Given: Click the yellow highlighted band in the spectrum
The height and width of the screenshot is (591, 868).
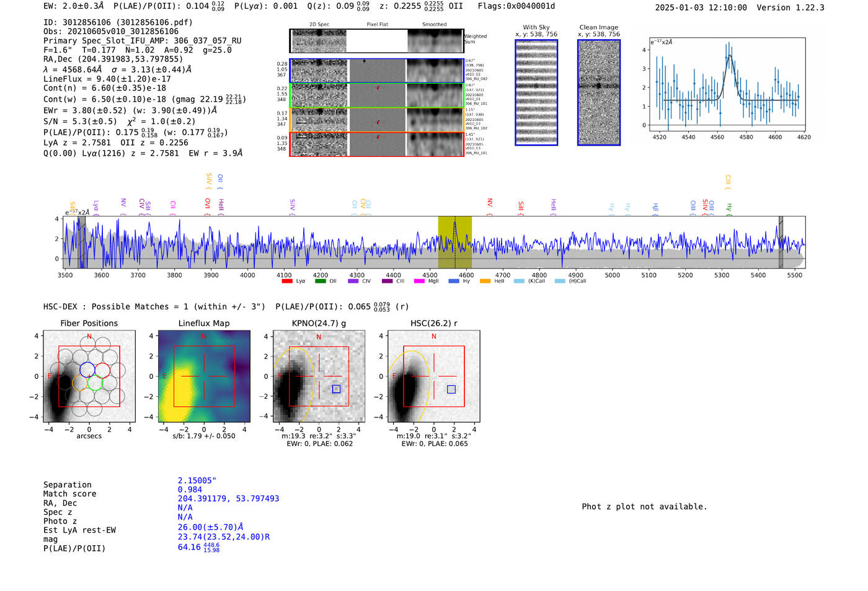Looking at the screenshot, I should tap(454, 242).
